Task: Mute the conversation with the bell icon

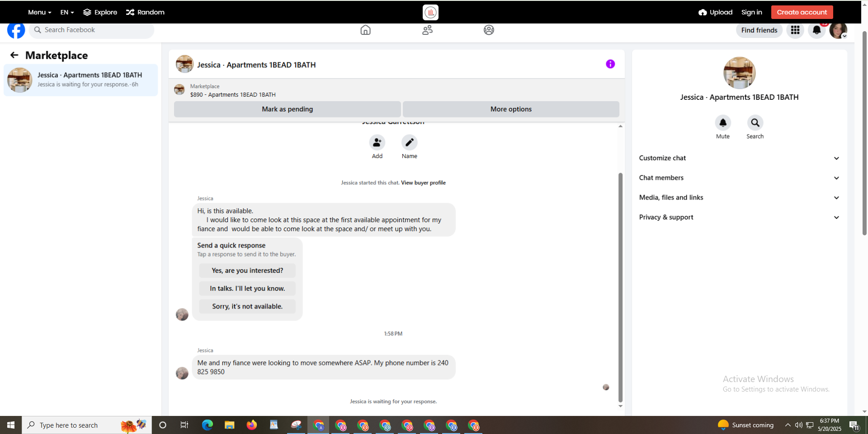Action: point(723,123)
